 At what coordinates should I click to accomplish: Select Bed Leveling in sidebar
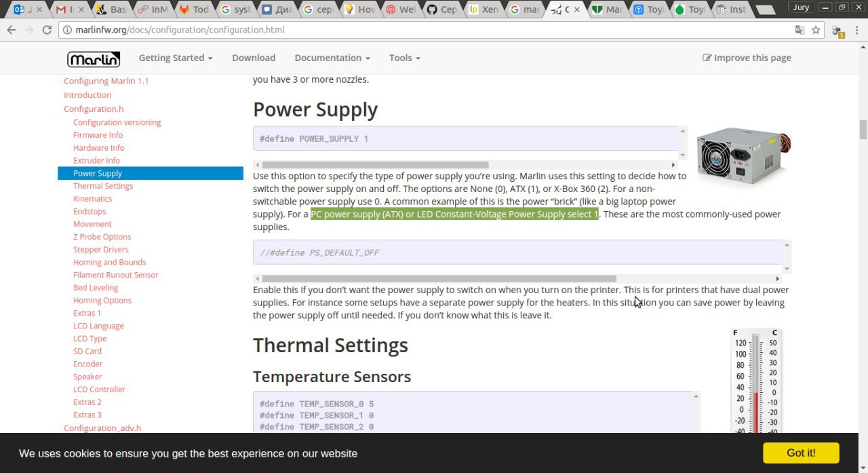point(96,288)
